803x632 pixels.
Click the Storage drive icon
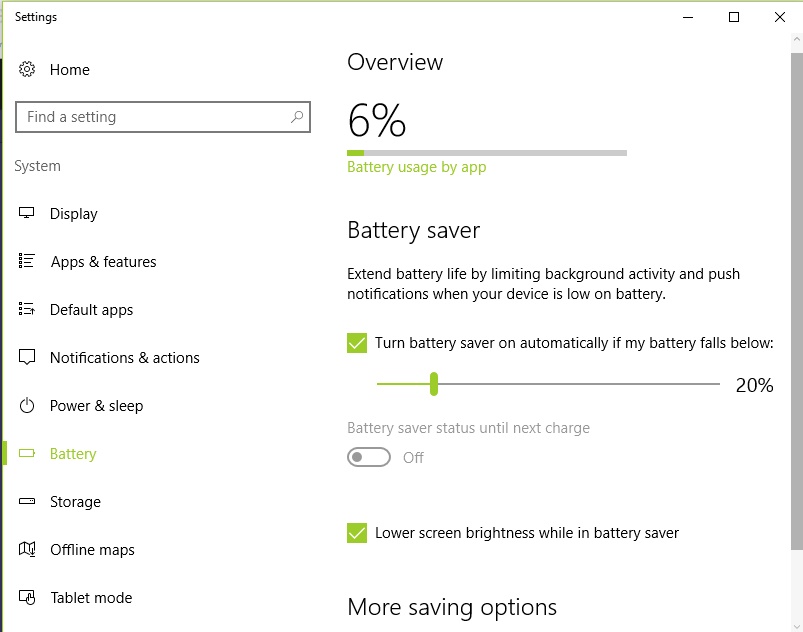pyautogui.click(x=27, y=502)
